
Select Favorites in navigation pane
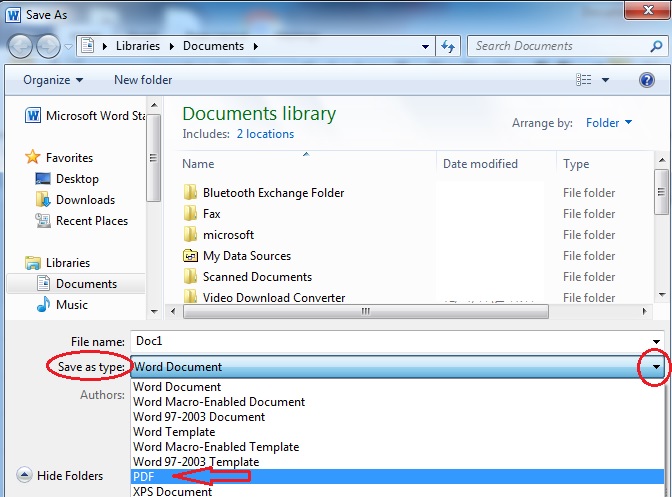click(59, 157)
